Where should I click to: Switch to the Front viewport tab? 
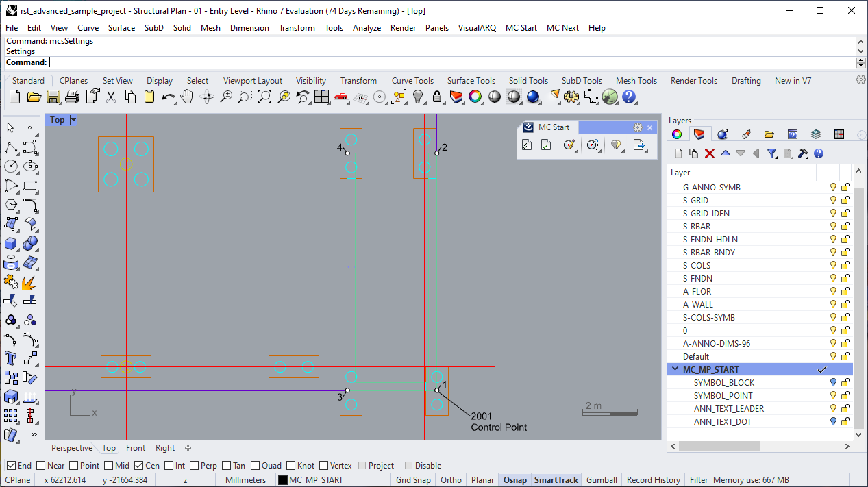(136, 448)
